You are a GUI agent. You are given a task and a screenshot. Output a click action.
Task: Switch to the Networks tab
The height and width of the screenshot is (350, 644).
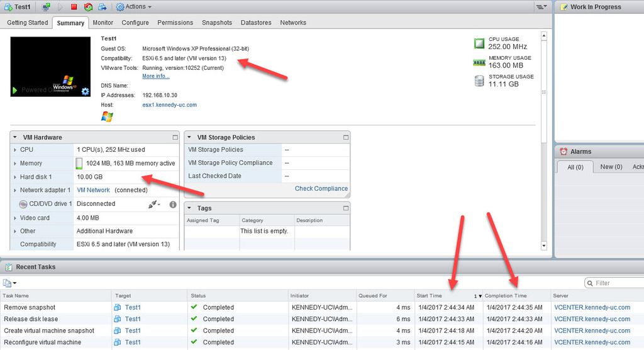point(293,23)
